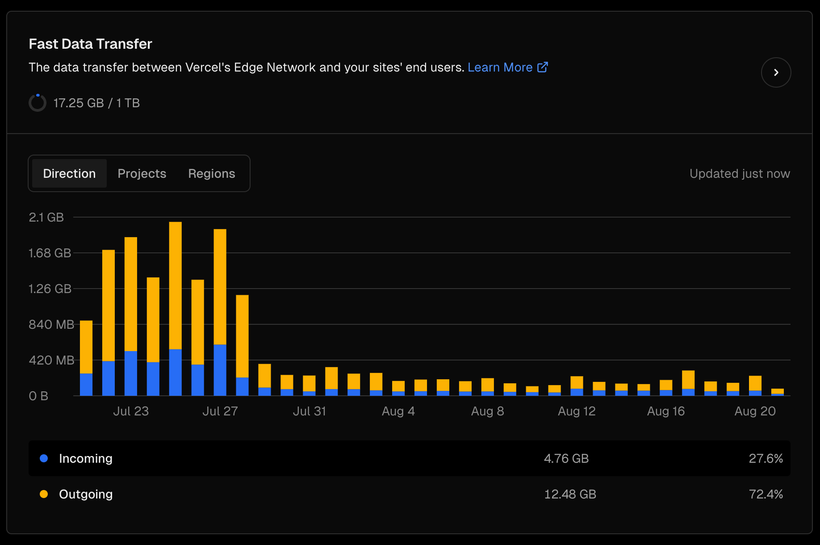Click the bar above the Jul 23 label
Image resolution: width=820 pixels, height=545 pixels.
(131, 316)
